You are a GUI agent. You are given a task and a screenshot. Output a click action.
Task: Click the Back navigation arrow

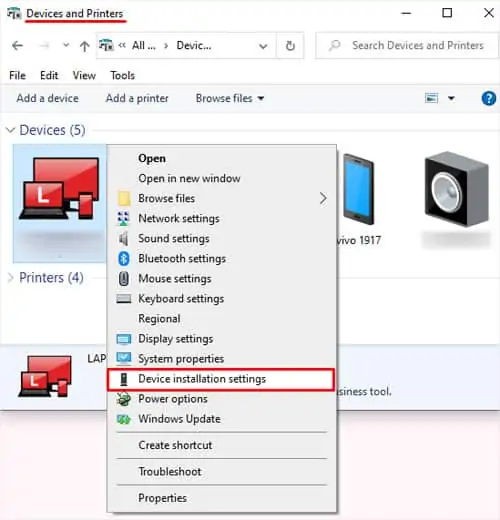pos(17,45)
